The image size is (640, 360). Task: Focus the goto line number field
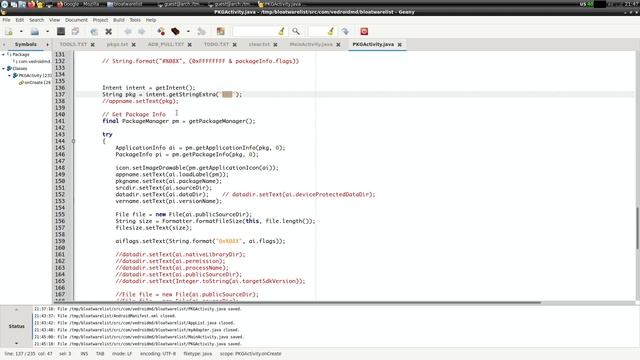point(318,31)
